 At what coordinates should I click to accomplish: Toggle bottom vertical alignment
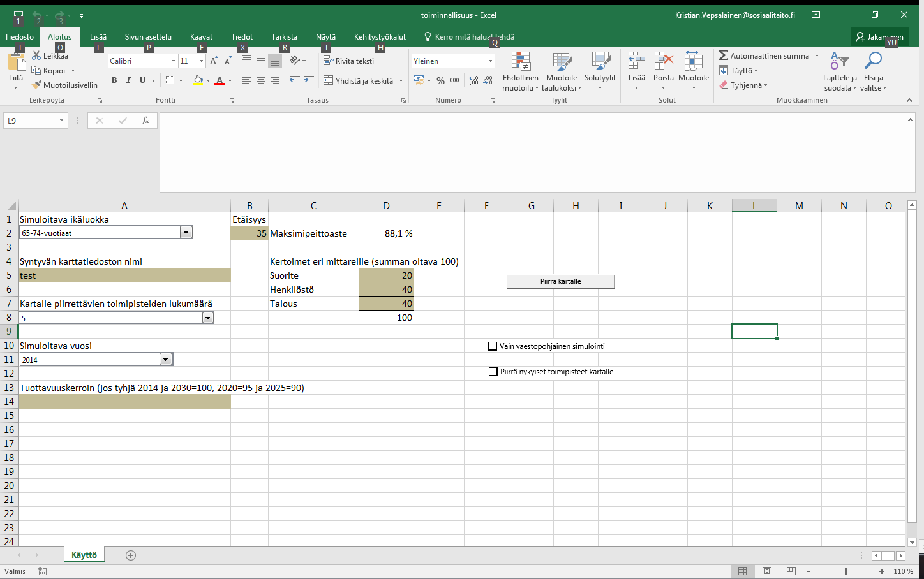(x=275, y=61)
